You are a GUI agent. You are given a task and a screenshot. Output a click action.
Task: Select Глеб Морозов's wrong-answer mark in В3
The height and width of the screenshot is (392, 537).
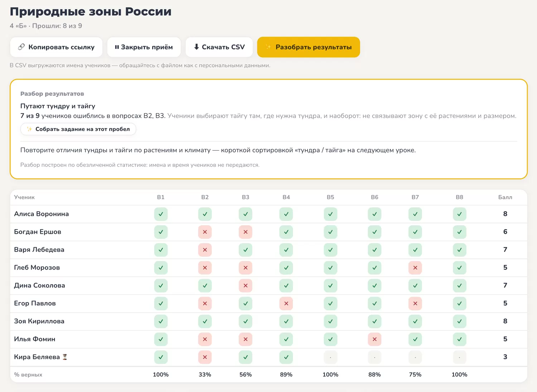(246, 268)
